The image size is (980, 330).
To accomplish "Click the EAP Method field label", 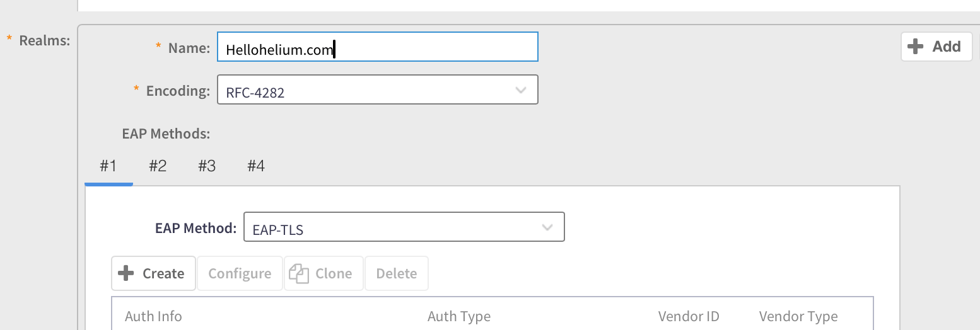I will coord(195,228).
